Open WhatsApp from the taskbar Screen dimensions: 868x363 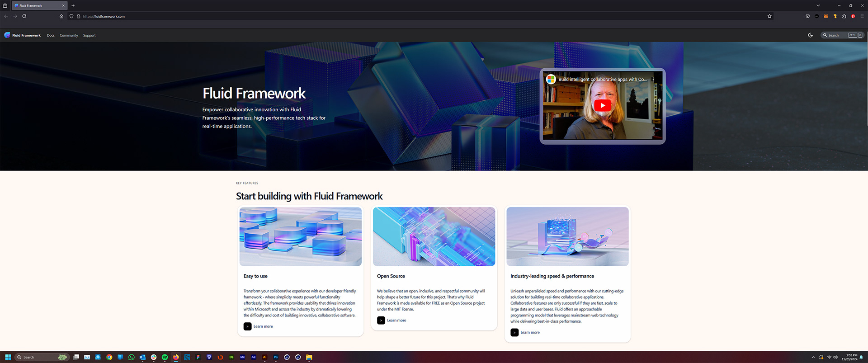[132, 357]
